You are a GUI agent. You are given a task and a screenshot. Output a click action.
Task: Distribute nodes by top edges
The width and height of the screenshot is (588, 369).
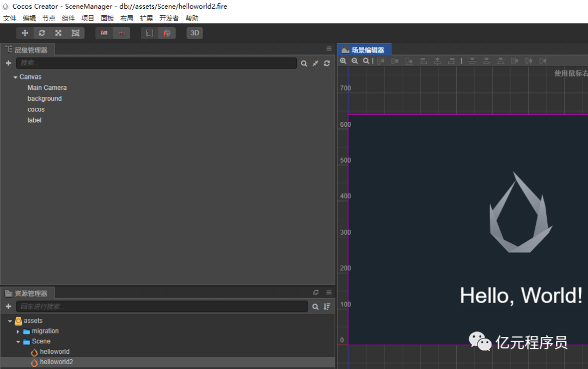[x=473, y=61]
